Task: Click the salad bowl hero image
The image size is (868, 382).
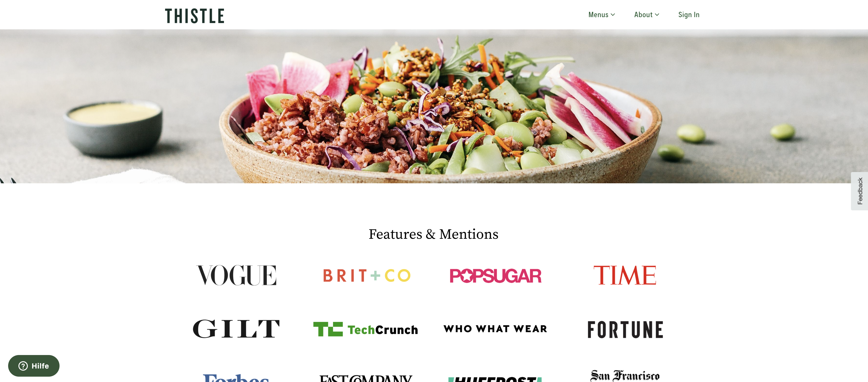Action: pyautogui.click(x=434, y=106)
